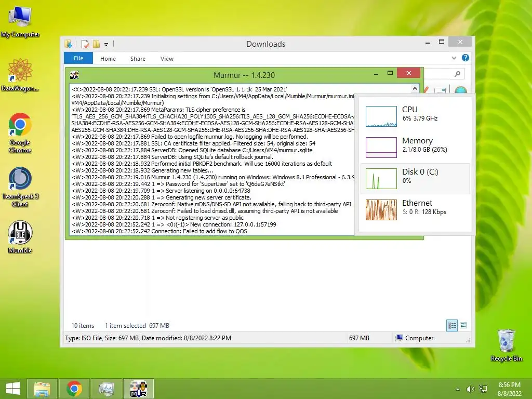Open the View ribbon tab
The width and height of the screenshot is (532, 399).
point(167,59)
